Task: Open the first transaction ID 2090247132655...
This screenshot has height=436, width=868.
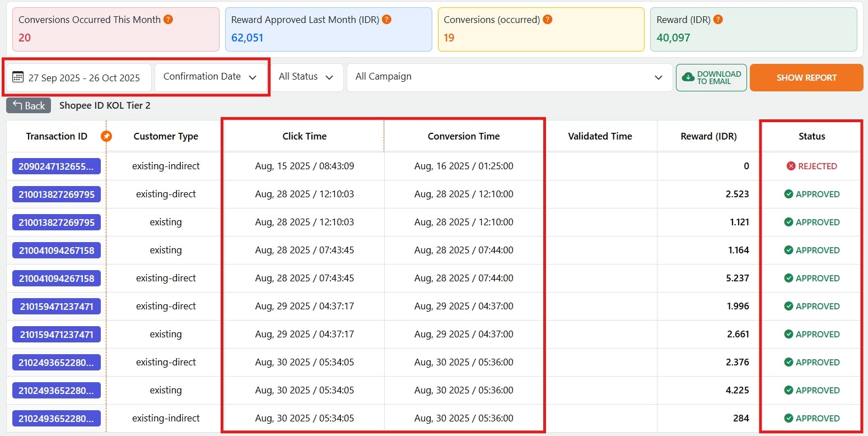Action: tap(57, 166)
